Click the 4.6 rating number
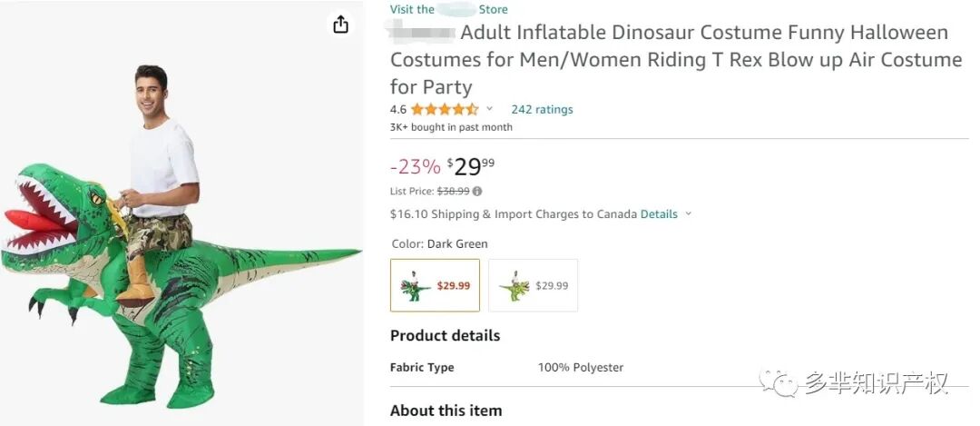The height and width of the screenshot is (426, 980). pos(398,110)
